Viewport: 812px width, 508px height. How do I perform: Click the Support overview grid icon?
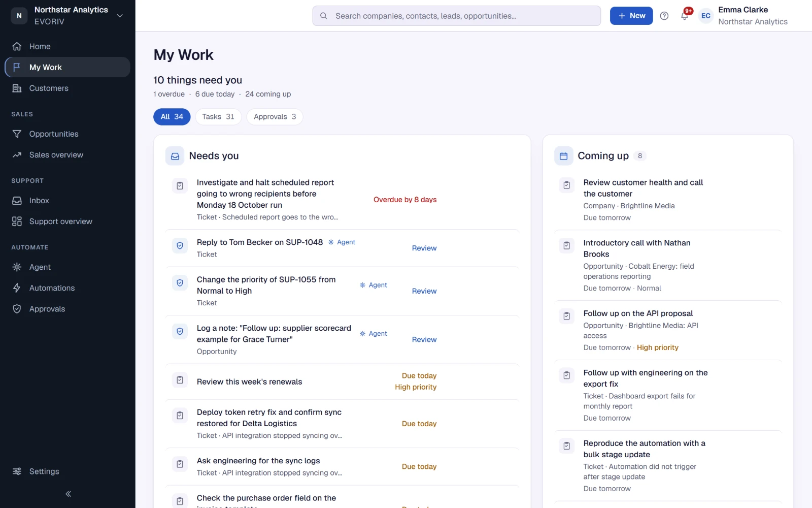(17, 221)
